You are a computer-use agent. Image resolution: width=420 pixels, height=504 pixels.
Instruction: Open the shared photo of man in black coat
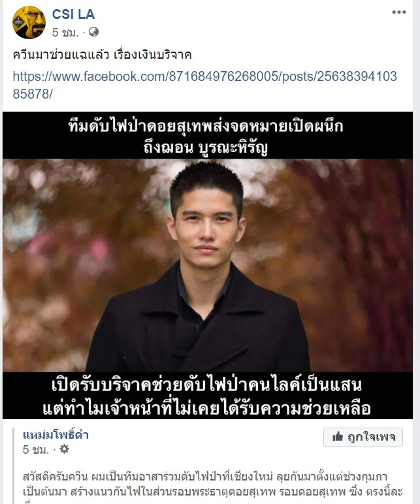click(208, 265)
